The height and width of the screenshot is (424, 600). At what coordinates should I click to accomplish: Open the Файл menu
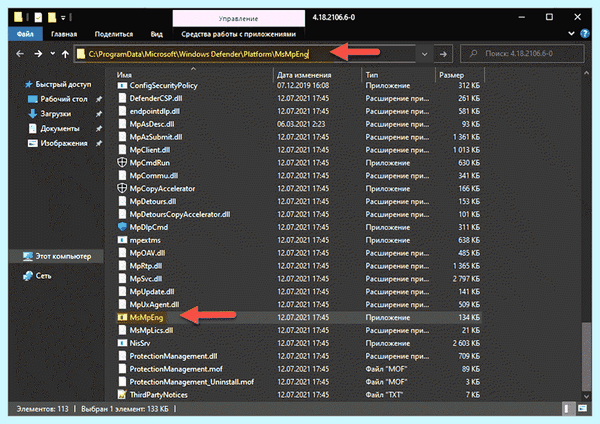point(25,34)
